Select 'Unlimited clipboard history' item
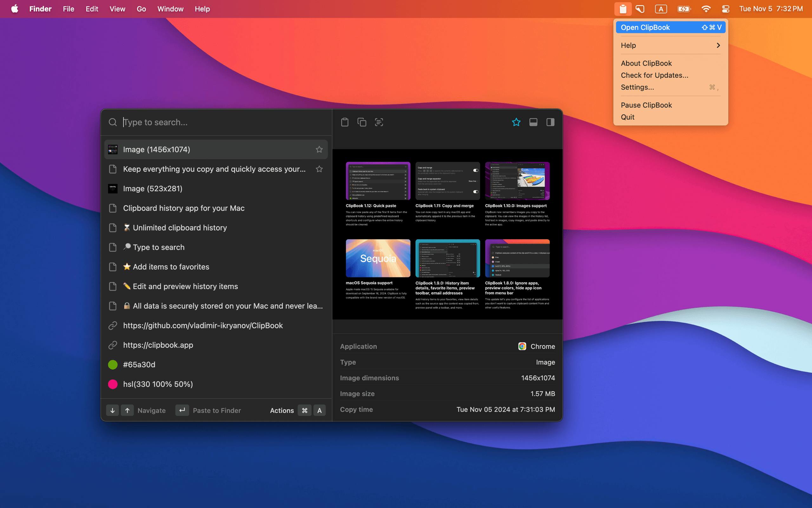Screen dimensions: 812x508 216,227
